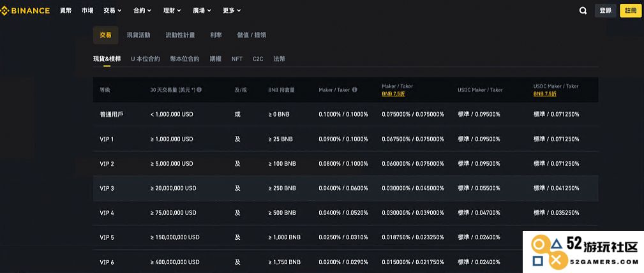Switch to the 現貨活動 tab

pyautogui.click(x=139, y=35)
